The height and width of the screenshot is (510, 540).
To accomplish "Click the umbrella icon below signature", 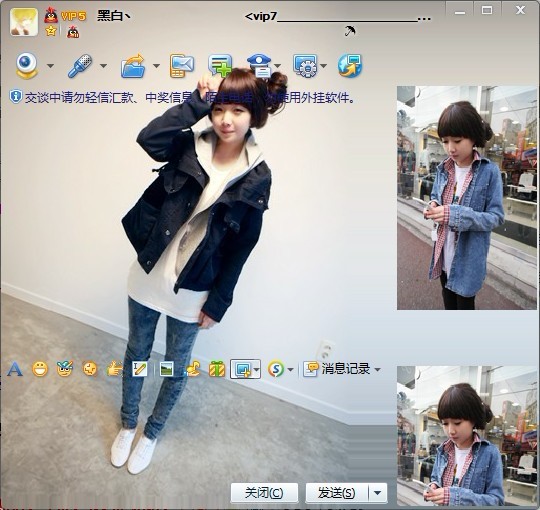I will point(350,31).
